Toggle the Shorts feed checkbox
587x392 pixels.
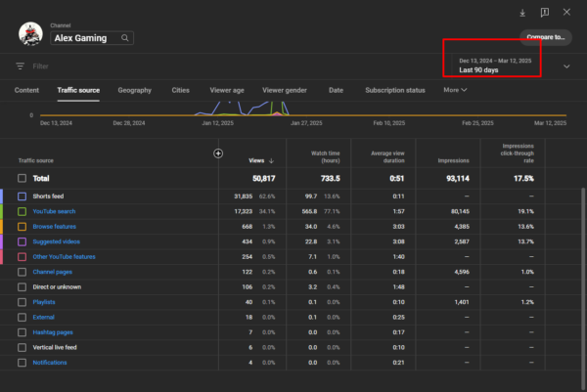[23, 196]
